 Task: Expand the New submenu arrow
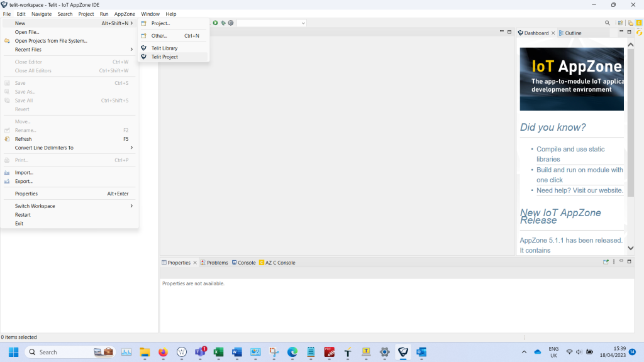(x=131, y=23)
